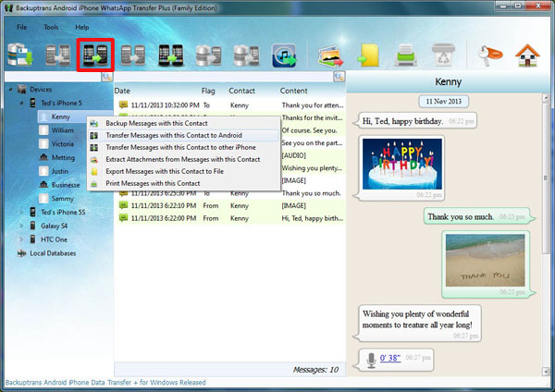Open the File menu
Screen dimensions: 555x392
click(x=21, y=27)
